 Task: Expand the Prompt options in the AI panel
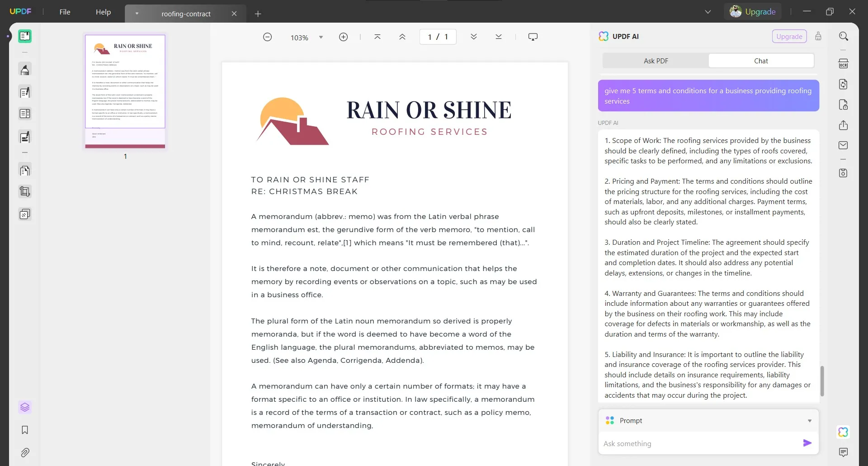tap(809, 420)
